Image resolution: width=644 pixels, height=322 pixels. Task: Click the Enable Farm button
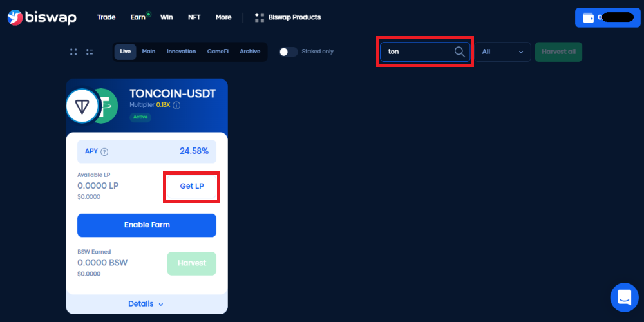[147, 225]
